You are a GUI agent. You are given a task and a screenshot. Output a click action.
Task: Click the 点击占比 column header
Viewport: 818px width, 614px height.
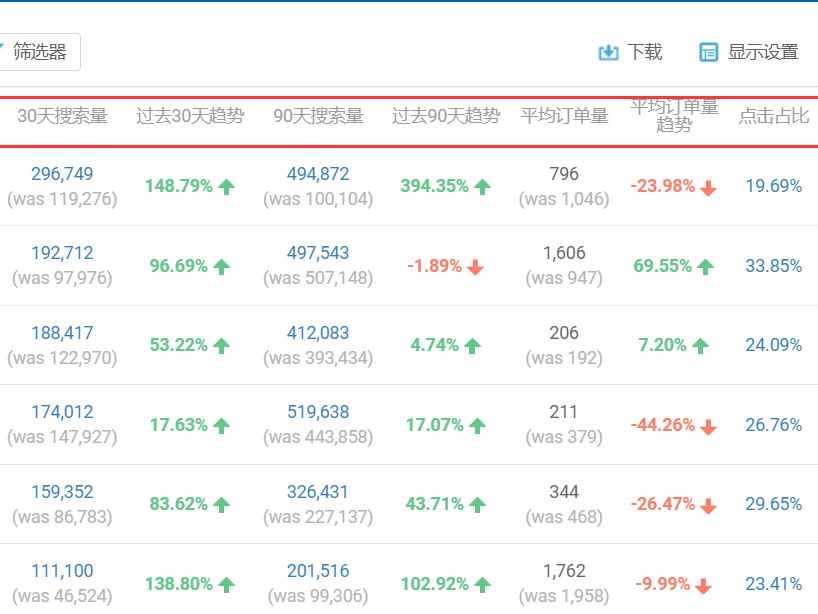(772, 116)
